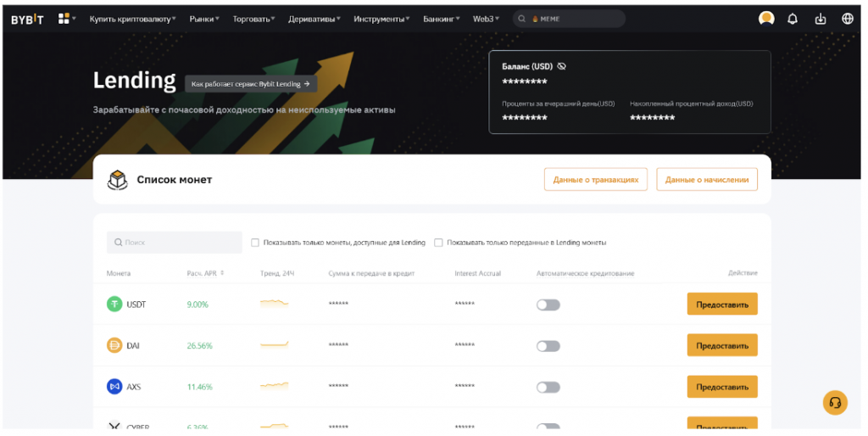
Task: Open the notifications bell
Action: 793,19
